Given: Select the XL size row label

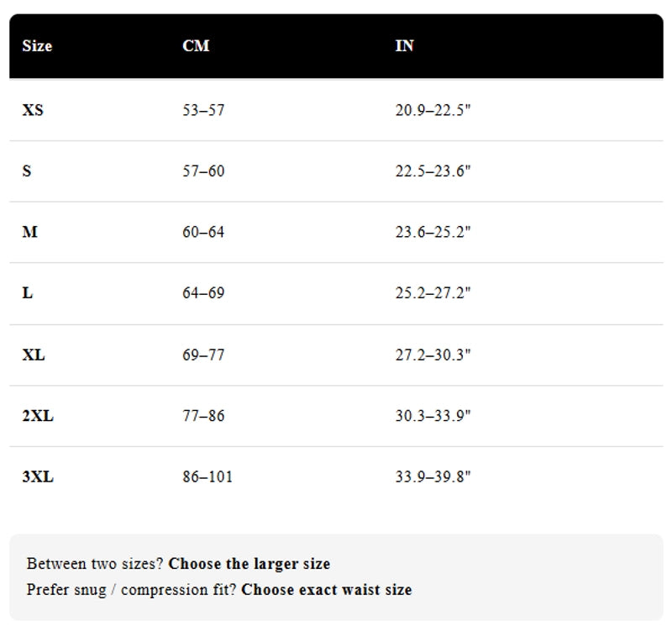Looking at the screenshot, I should [x=34, y=355].
